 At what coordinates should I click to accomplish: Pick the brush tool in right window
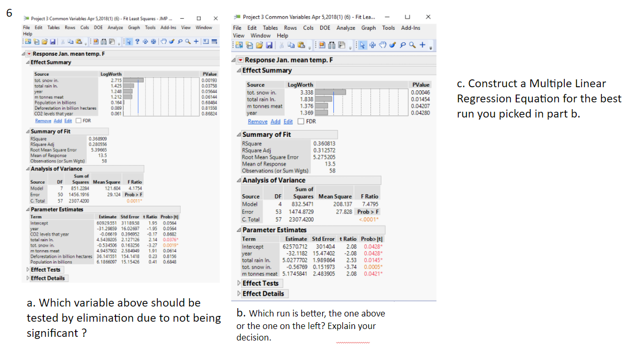click(x=393, y=45)
